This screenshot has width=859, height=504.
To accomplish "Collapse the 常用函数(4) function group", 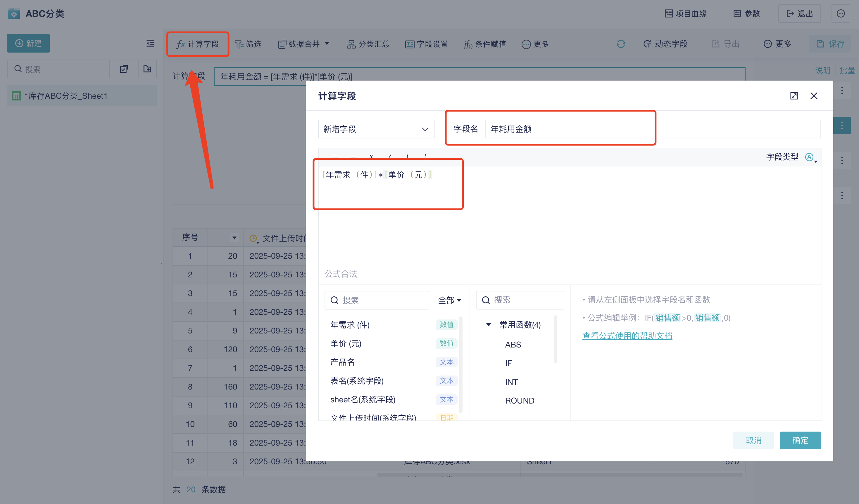I will (489, 324).
